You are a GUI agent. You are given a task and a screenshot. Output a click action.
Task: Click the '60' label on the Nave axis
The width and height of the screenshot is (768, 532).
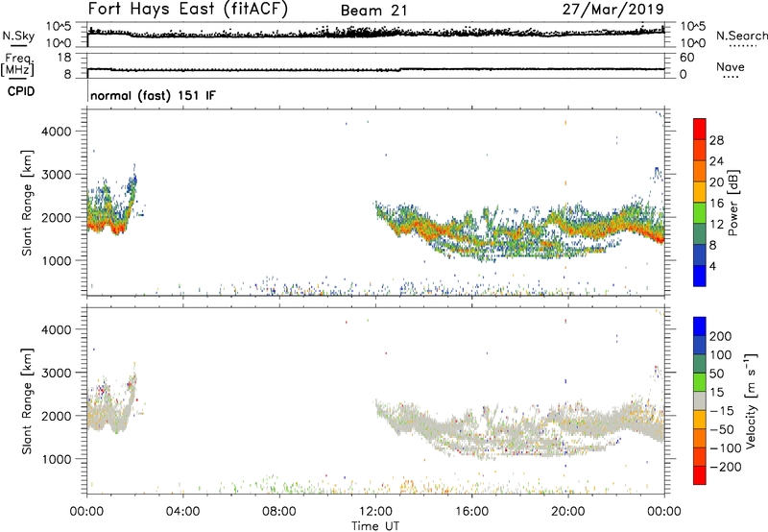point(686,58)
